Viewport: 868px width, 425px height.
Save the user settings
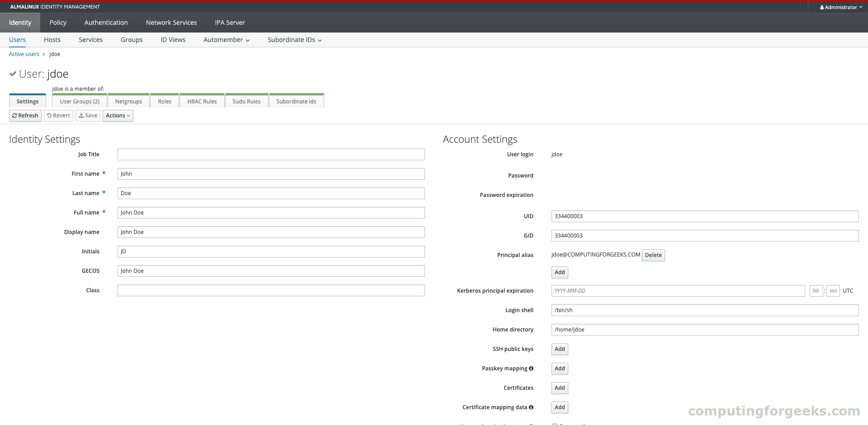88,116
